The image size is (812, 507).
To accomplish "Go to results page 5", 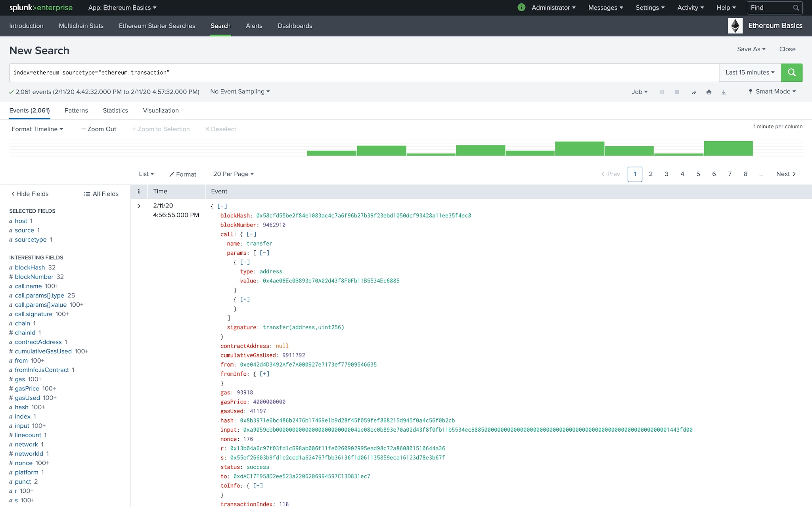I will [x=698, y=174].
